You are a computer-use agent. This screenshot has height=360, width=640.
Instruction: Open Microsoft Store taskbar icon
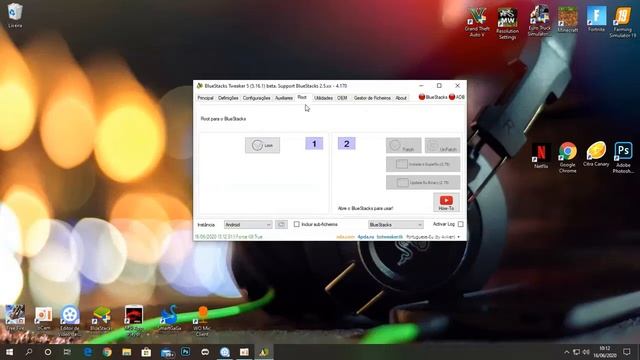(x=146, y=352)
